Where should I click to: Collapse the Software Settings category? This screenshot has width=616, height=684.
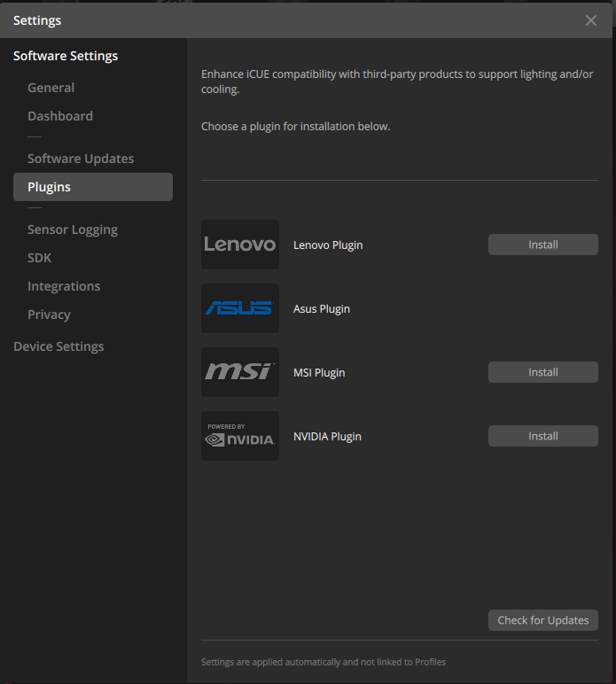coord(66,56)
